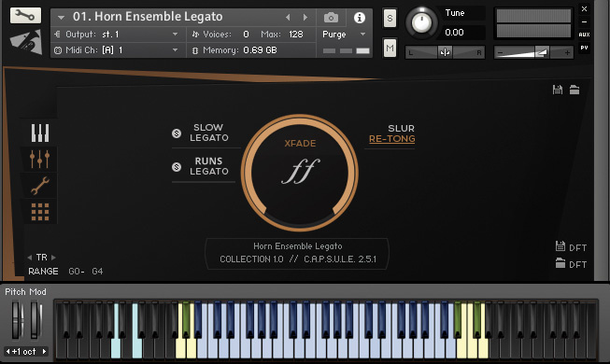Click the Slow Legato S icon
Viewport: 610px width, 364px height.
click(x=177, y=133)
